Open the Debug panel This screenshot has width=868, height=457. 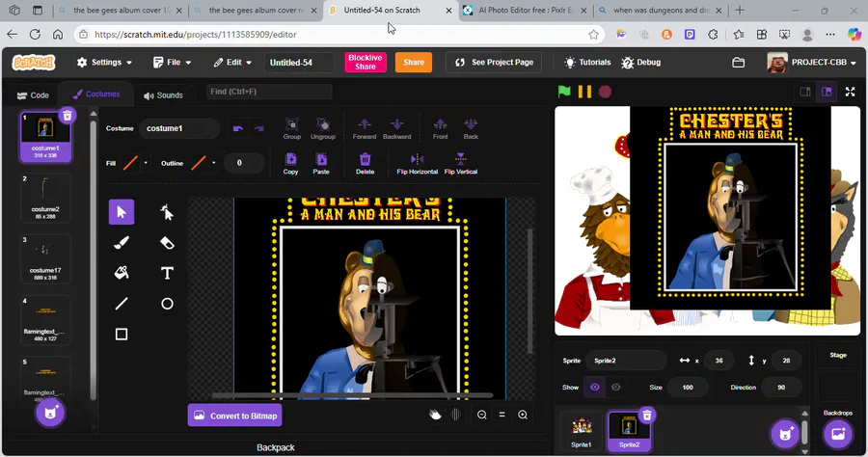pos(641,63)
